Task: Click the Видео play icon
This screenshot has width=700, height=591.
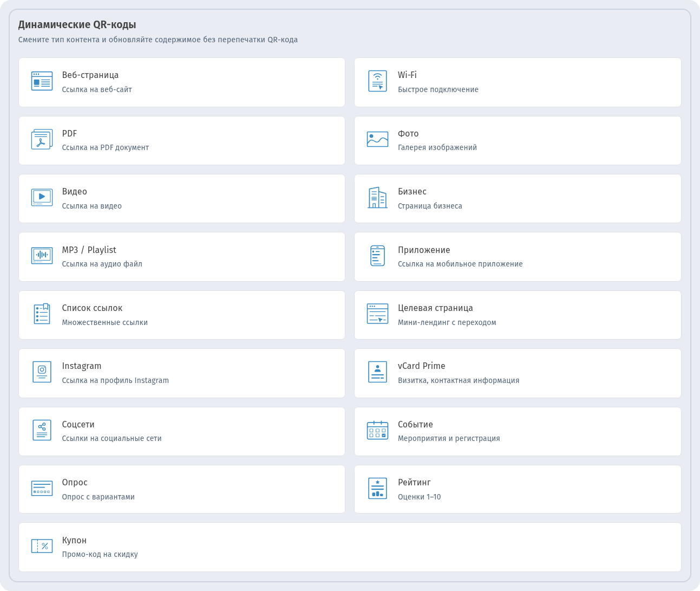Action: pyautogui.click(x=42, y=198)
